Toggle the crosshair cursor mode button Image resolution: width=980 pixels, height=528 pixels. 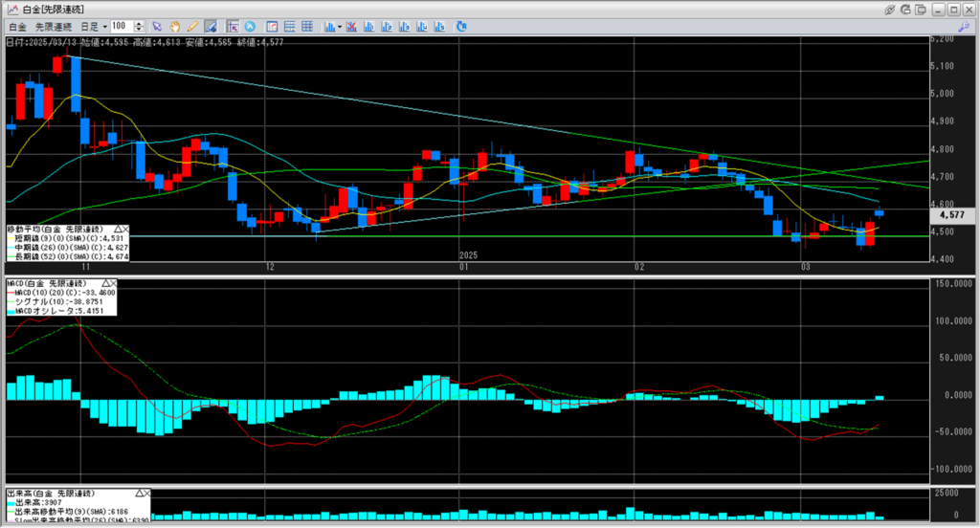tap(234, 26)
